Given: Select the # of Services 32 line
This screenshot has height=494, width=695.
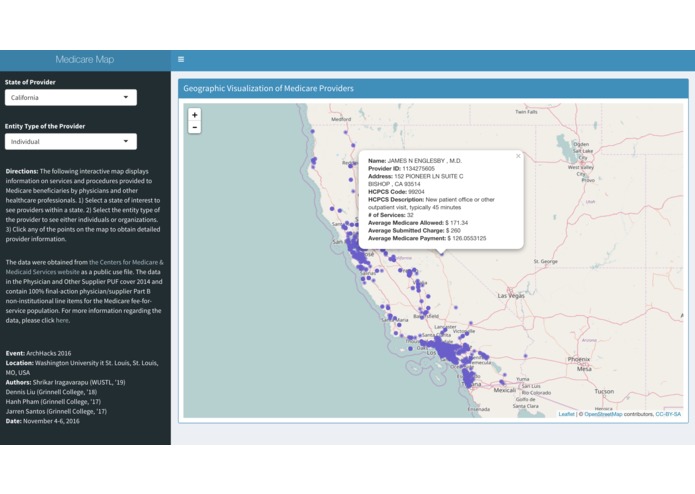Looking at the screenshot, I should tap(391, 215).
